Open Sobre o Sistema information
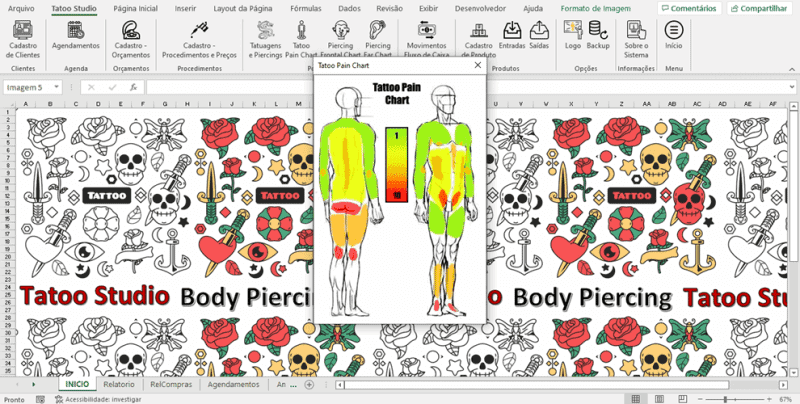This screenshot has height=404, width=800. (636, 40)
